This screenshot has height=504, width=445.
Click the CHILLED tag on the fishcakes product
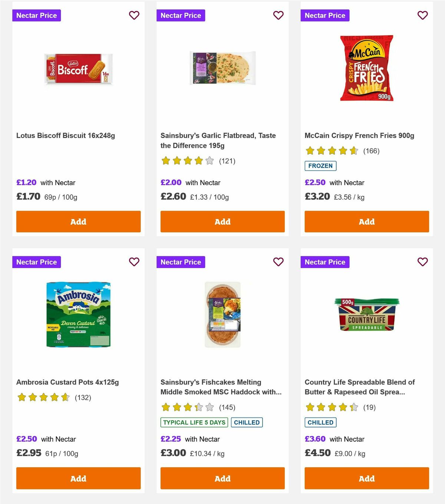[247, 422]
